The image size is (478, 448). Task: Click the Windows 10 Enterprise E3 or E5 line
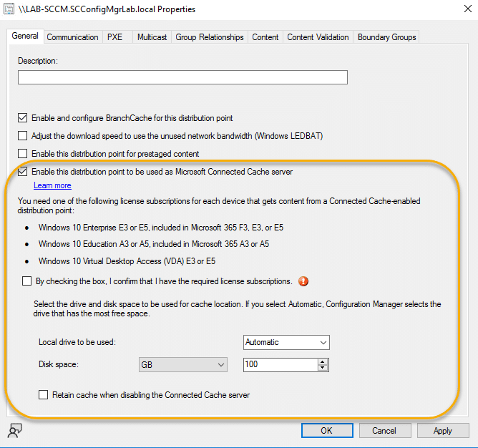(161, 228)
